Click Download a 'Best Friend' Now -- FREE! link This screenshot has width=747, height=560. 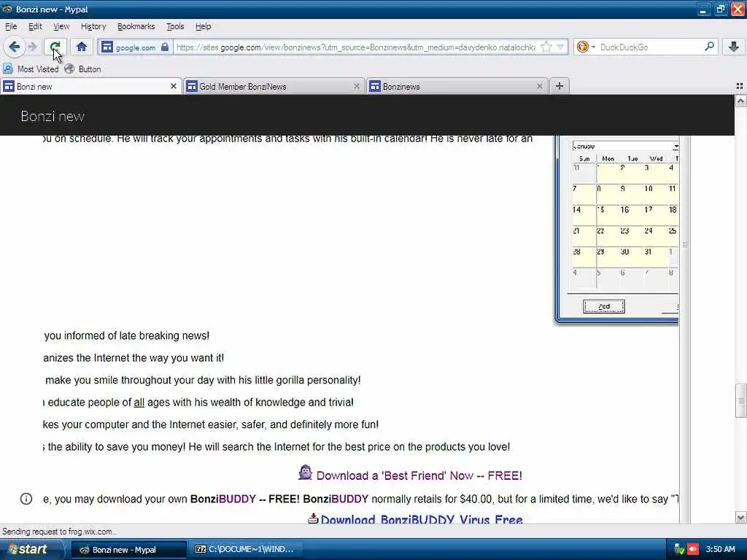point(419,475)
